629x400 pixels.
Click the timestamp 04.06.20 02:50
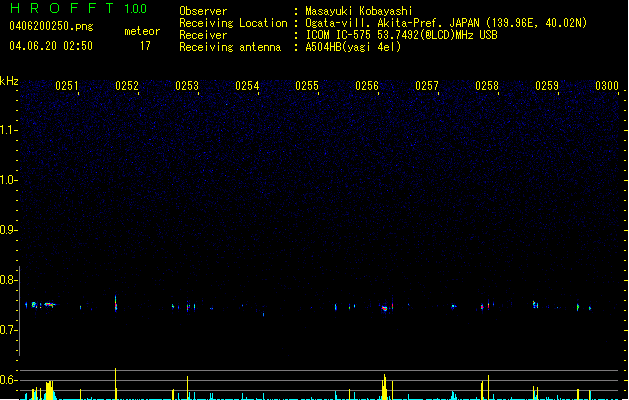(51, 46)
